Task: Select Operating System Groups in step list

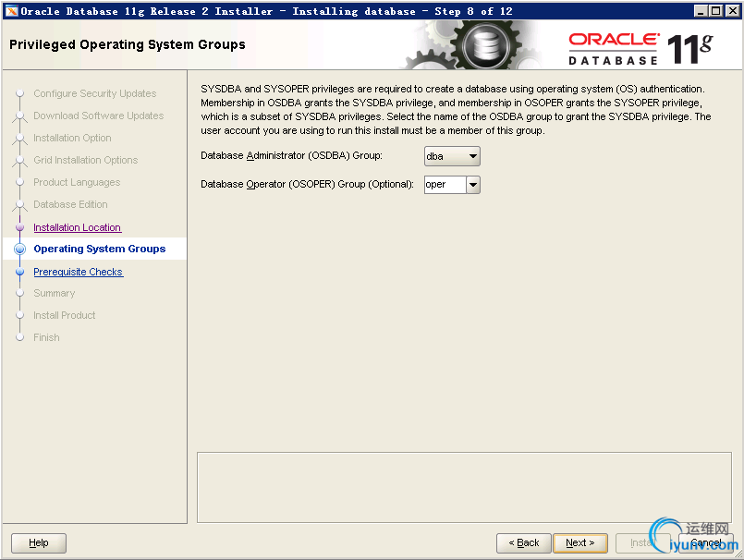Action: (x=100, y=249)
